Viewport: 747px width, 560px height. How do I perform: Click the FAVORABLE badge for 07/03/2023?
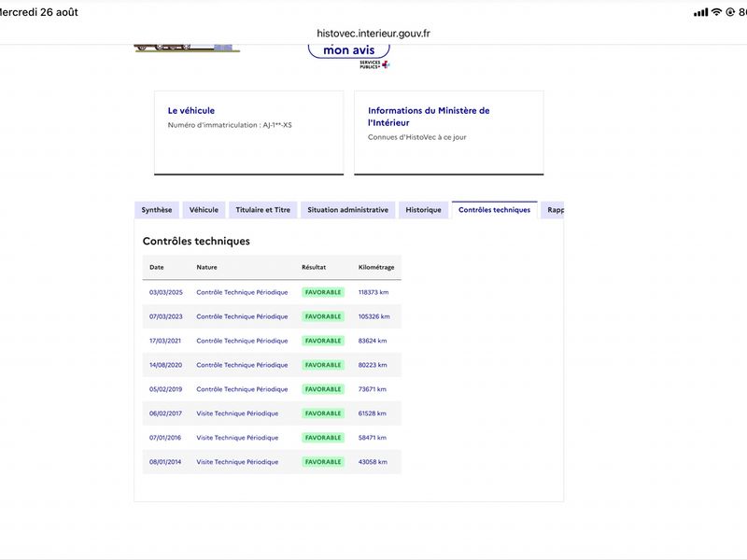pyautogui.click(x=323, y=316)
